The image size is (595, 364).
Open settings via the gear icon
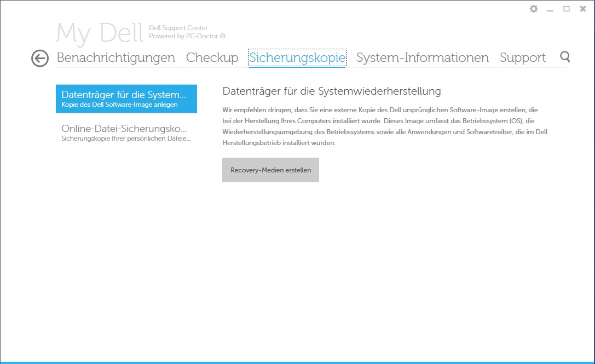click(534, 9)
